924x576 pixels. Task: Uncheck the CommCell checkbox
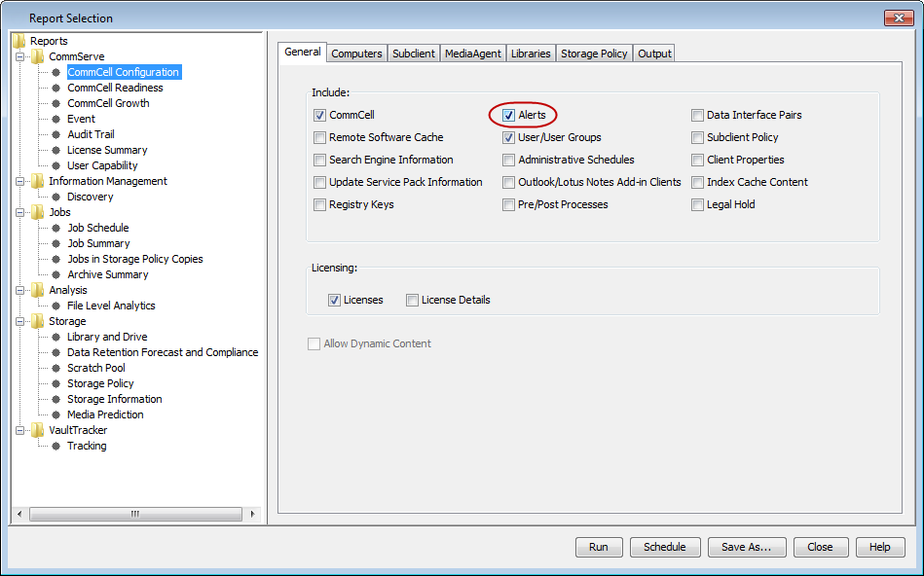(319, 116)
